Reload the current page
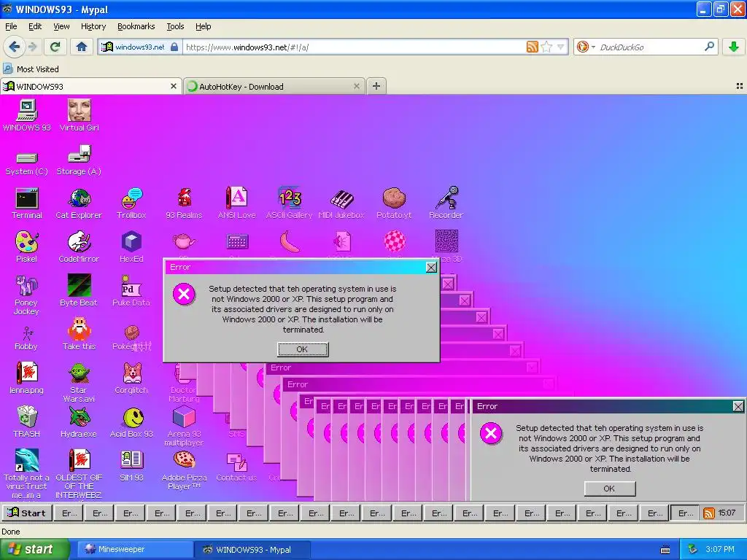 point(55,47)
